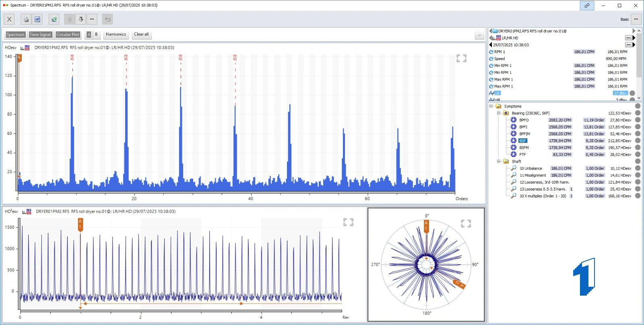
Task: Open the Basic options menu button
Action: (x=636, y=19)
